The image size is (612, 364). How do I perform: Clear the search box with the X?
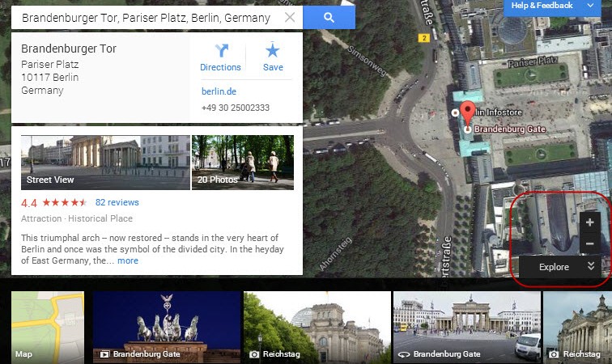290,18
